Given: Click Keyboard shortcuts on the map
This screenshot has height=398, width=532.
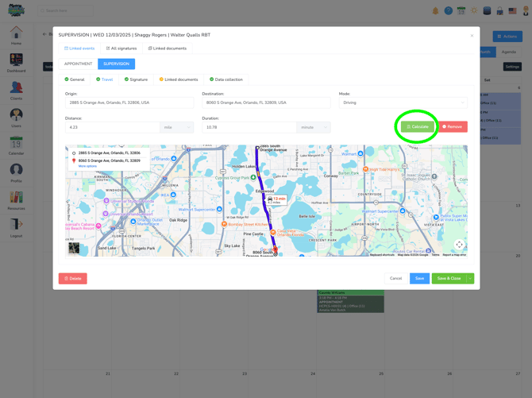Looking at the screenshot, I should pos(382,255).
